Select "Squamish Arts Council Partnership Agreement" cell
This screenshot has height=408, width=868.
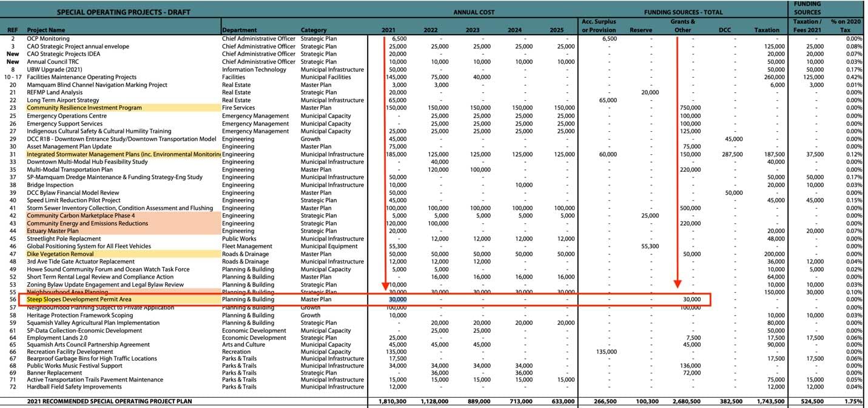pyautogui.click(x=87, y=345)
